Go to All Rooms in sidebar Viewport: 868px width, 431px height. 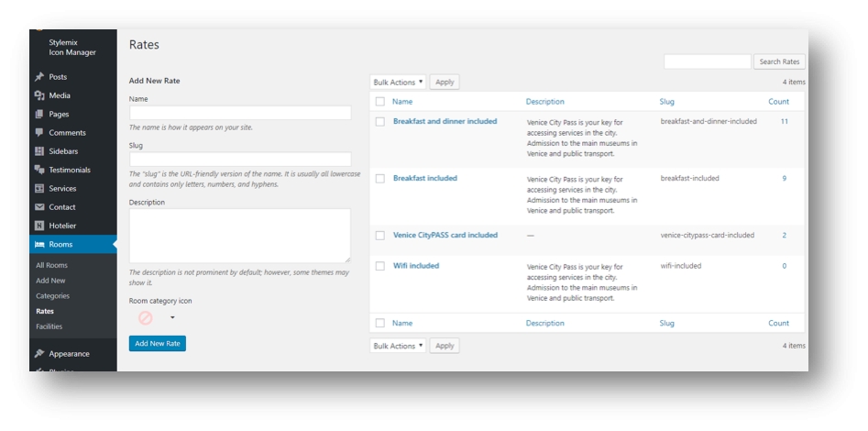point(51,265)
